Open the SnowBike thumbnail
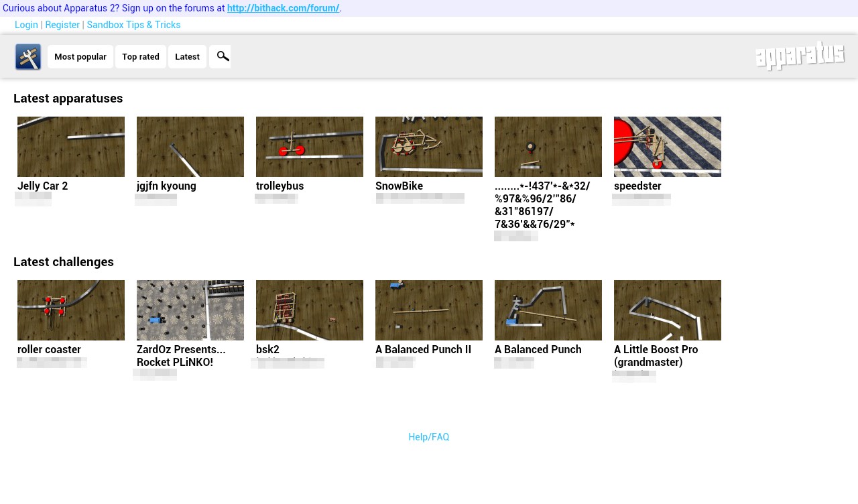The image size is (858, 504). (x=429, y=147)
